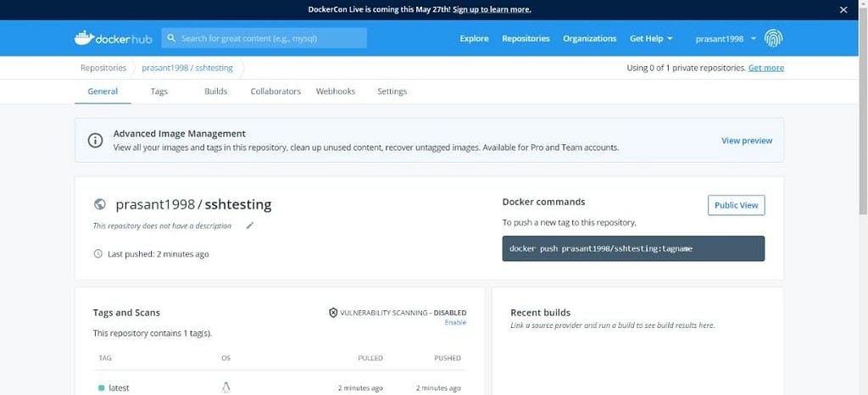This screenshot has width=868, height=395.
Task: Edit the repository description with the pencil icon
Action: tap(250, 225)
